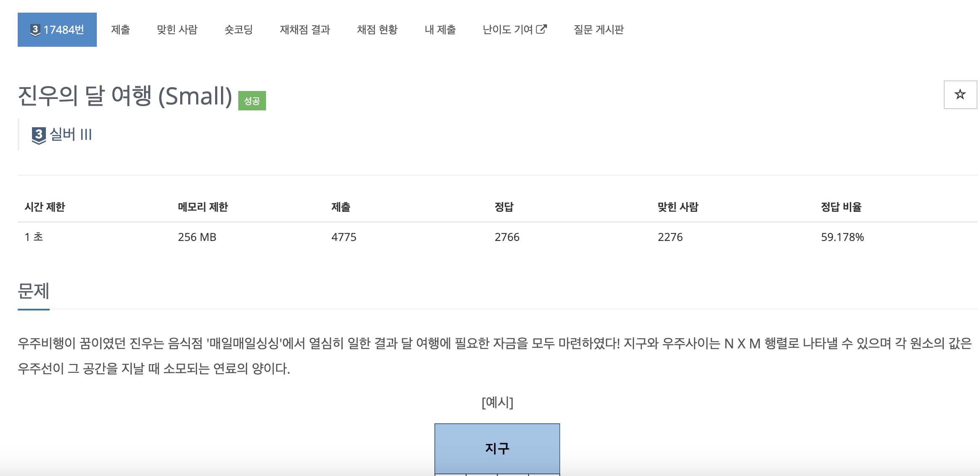
Task: Open the 17484번 problem tab
Action: 57,29
